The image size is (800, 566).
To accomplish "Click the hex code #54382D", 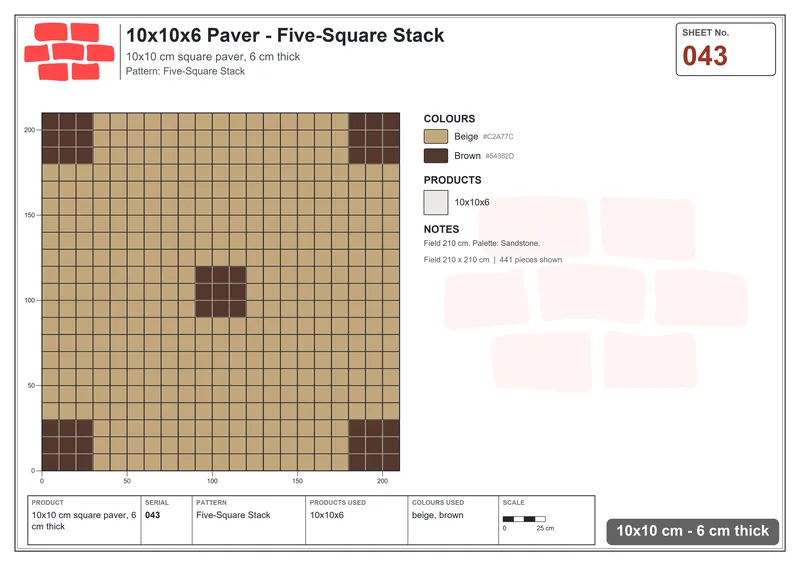I will pos(499,156).
